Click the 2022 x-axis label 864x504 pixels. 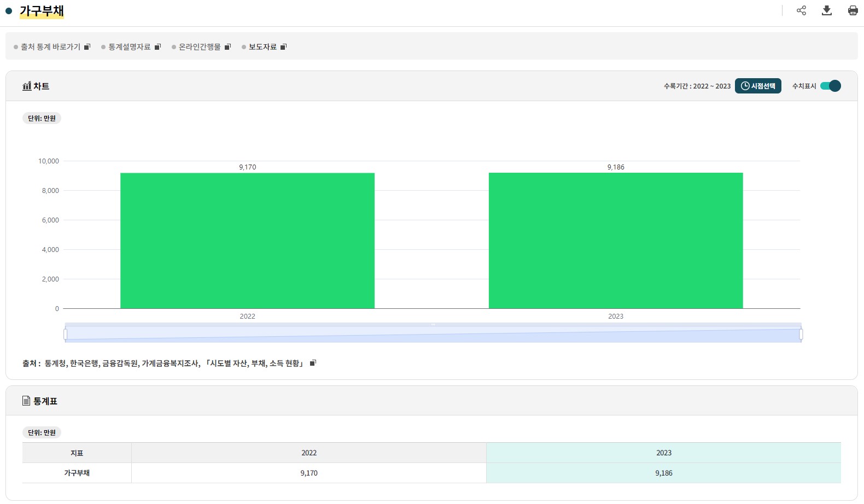coord(247,317)
